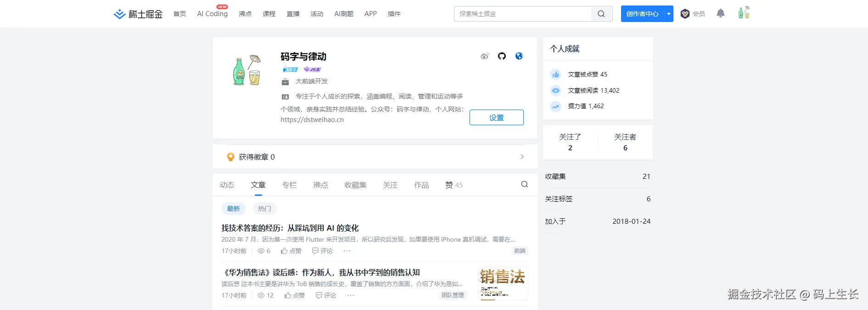Switch to the 专栏 tab
Viewport: 868px width, 310px height.
[290, 185]
